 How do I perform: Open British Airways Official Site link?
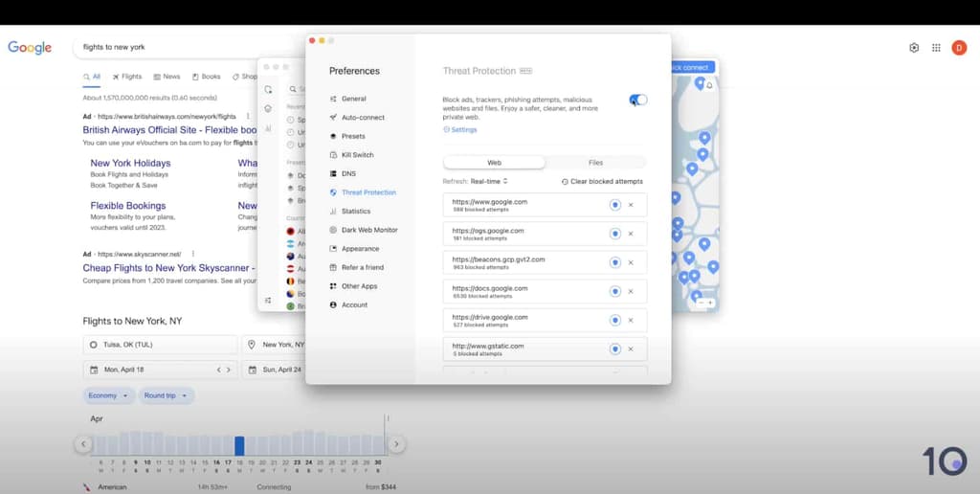[169, 130]
